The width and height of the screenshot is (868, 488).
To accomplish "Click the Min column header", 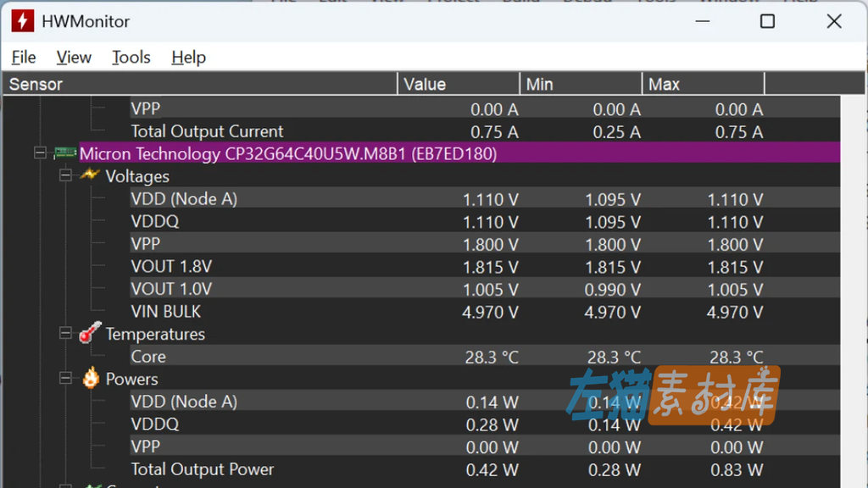I will [x=581, y=84].
